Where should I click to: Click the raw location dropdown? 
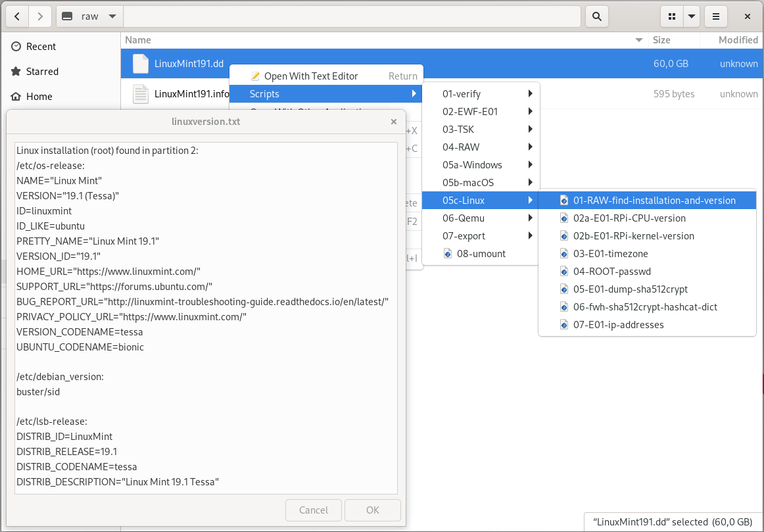coord(89,16)
